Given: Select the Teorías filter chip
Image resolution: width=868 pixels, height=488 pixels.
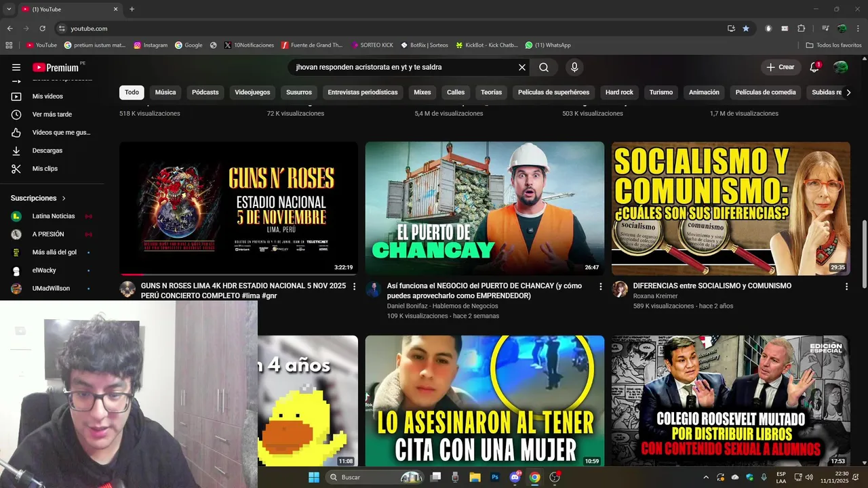Looking at the screenshot, I should coord(492,92).
